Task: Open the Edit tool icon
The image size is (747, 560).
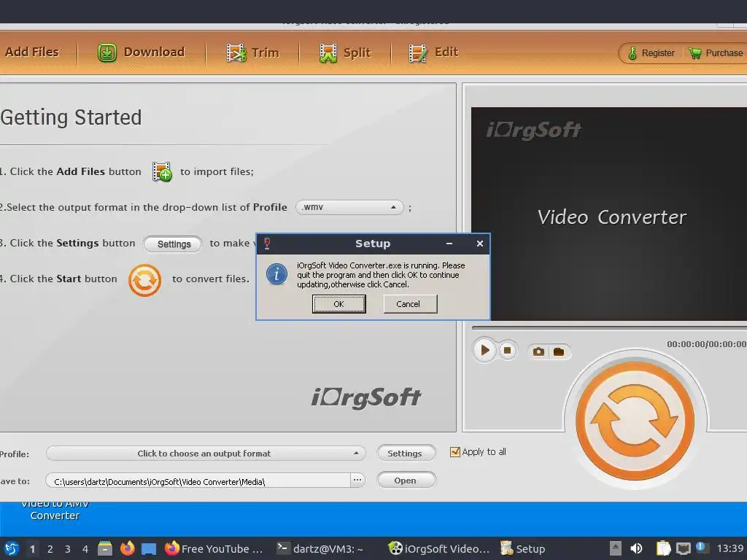Action: (x=417, y=52)
